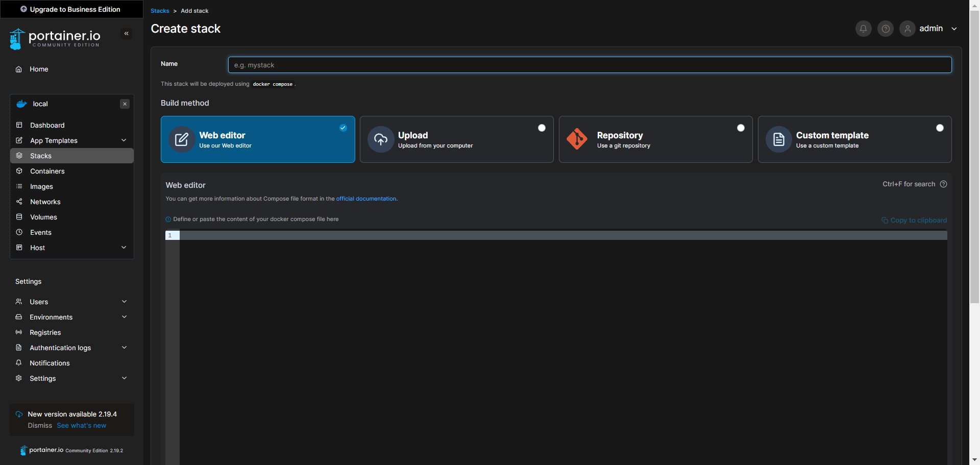This screenshot has height=465, width=980.
Task: Click the Git repository icon
Action: coord(577,139)
